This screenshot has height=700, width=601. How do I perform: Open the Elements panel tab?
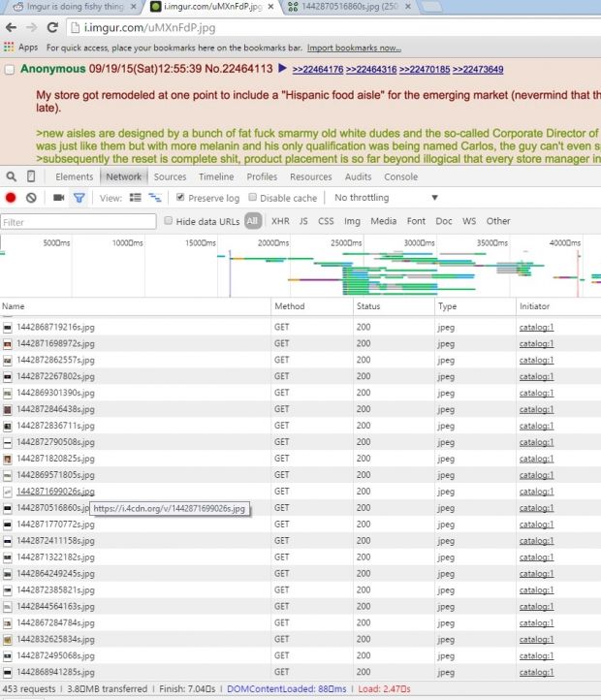(x=74, y=176)
